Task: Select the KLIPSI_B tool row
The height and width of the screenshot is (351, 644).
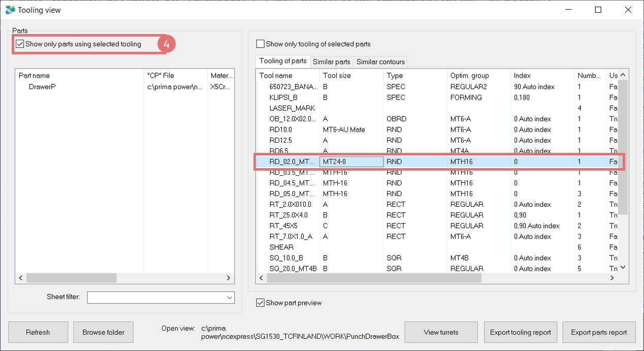Action: coord(284,98)
